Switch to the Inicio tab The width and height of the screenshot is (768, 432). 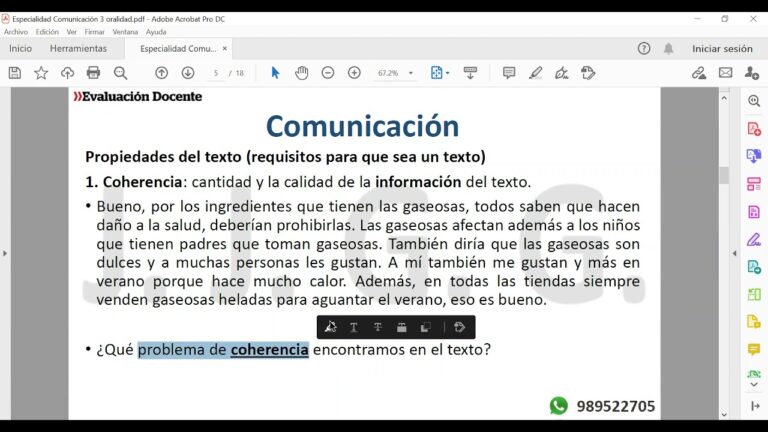coord(20,48)
